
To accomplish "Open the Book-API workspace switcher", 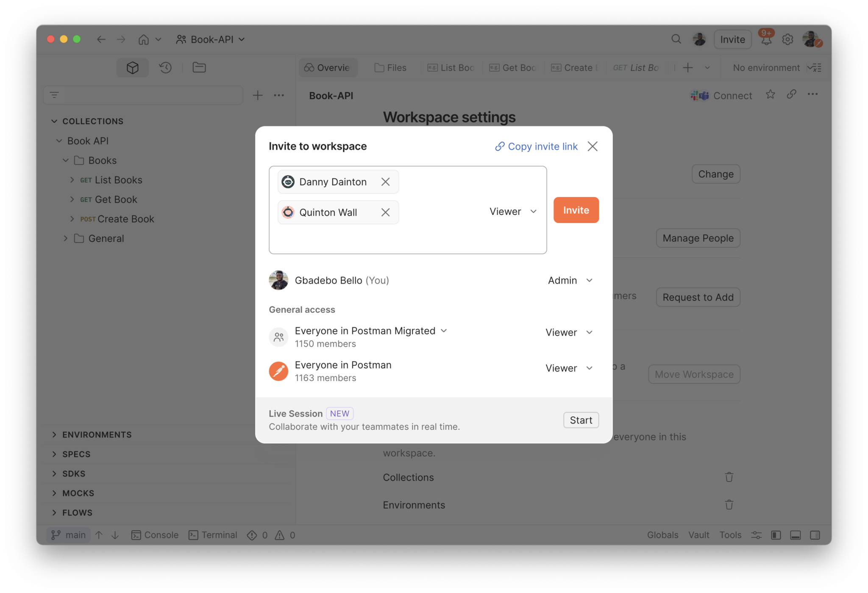I will point(211,39).
